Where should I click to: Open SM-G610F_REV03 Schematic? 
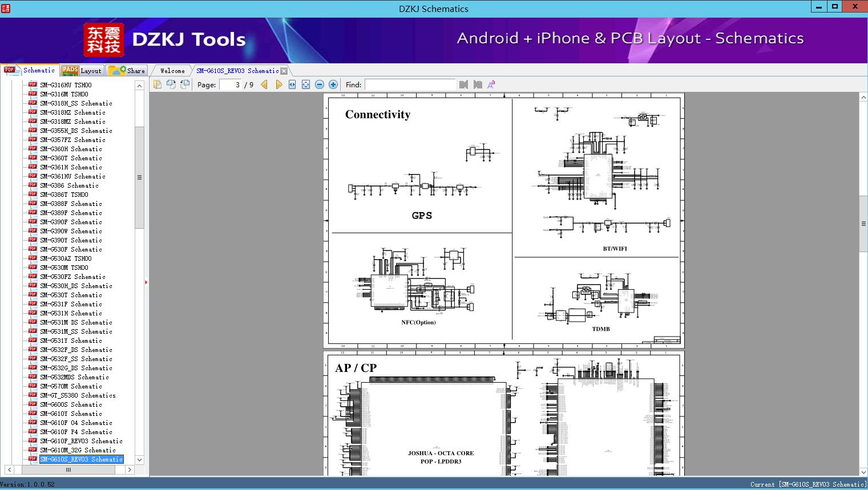tap(81, 441)
